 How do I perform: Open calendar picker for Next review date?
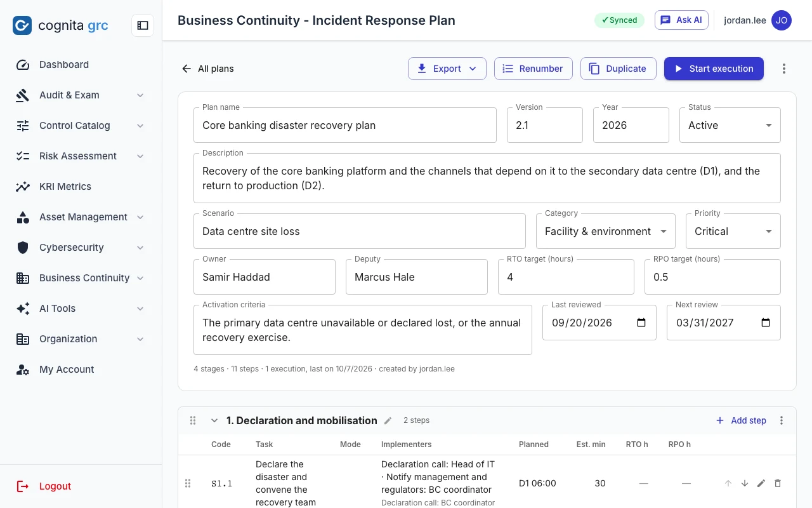pos(766,323)
